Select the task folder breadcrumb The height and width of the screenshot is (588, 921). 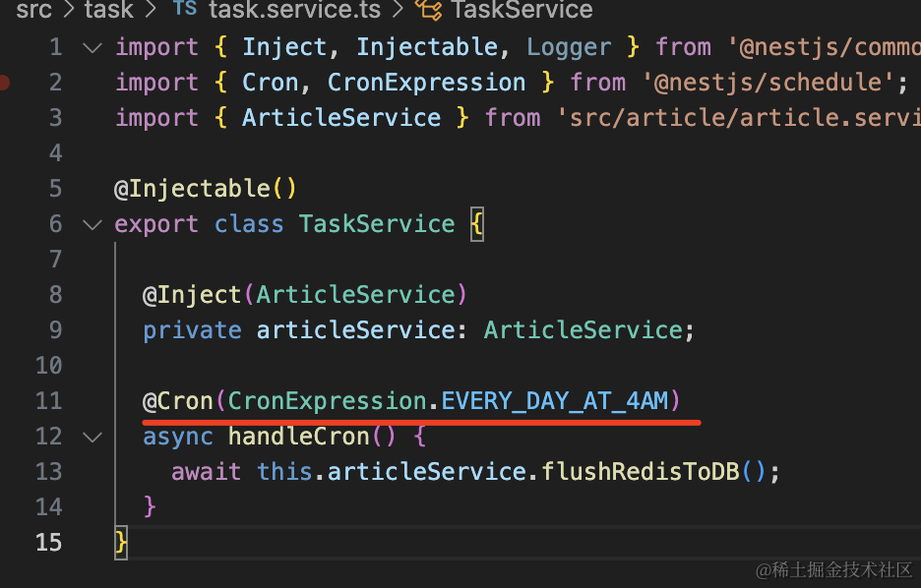(108, 11)
